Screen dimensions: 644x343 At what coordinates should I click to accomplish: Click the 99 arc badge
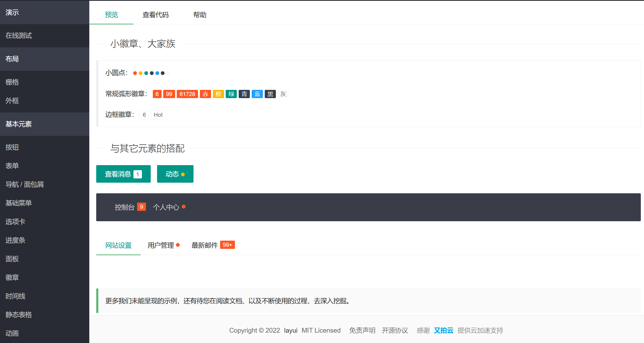pos(169,94)
